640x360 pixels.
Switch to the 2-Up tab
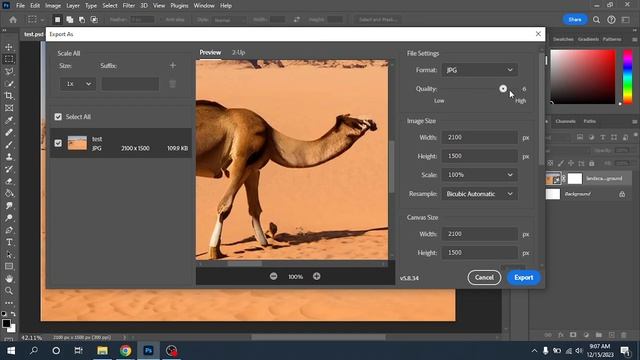click(x=238, y=52)
